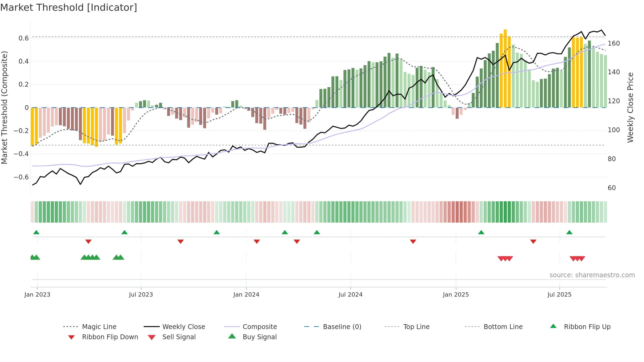Click the red triangle icon beside Ribbon Flip Down
This screenshot has width=644, height=362.
pyautogui.click(x=71, y=337)
